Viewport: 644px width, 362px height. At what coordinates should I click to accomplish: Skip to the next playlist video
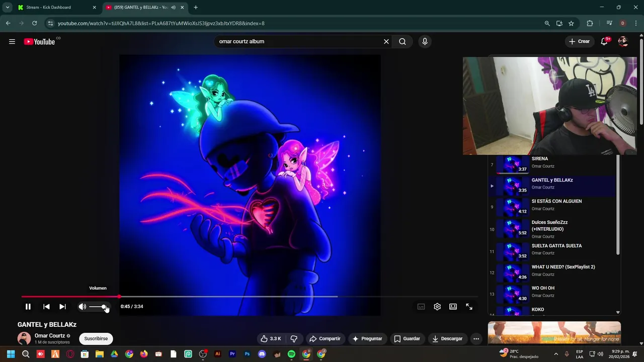62,307
